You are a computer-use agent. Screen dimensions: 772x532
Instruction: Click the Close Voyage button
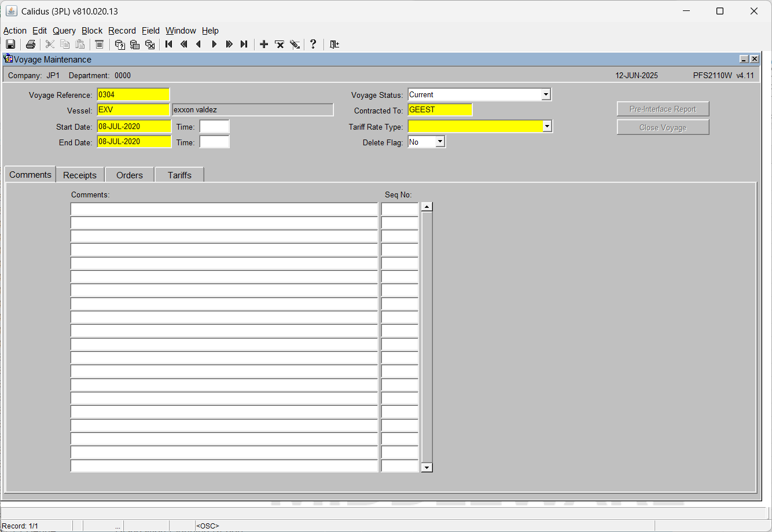click(663, 127)
